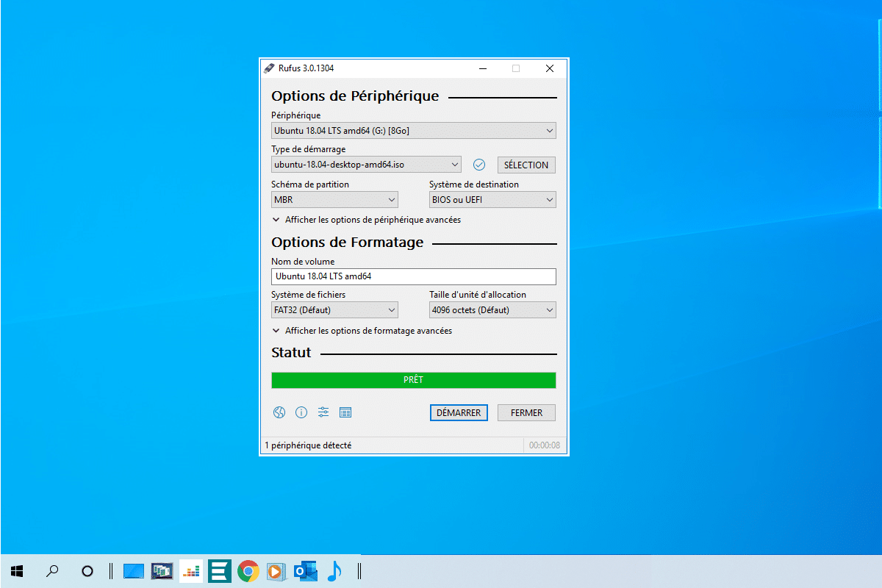Click the 'Statut' heading

click(291, 352)
